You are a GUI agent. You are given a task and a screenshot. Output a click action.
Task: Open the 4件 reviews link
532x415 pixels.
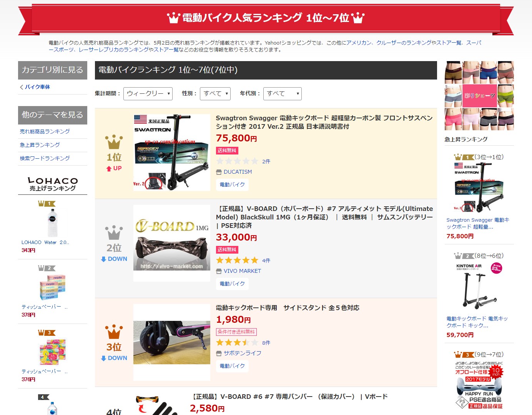[x=266, y=261]
